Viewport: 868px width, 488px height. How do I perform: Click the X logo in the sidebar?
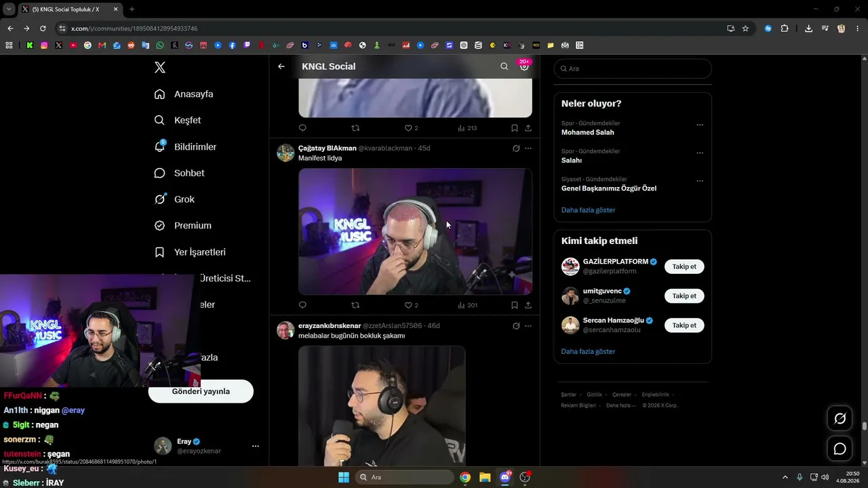click(x=159, y=67)
